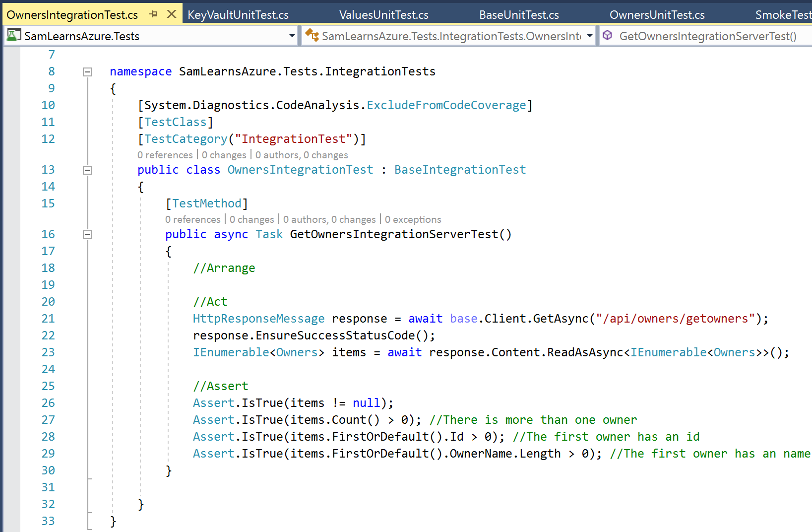
Task: Open the OwnersUnitTest.cs tab
Action: tap(657, 15)
